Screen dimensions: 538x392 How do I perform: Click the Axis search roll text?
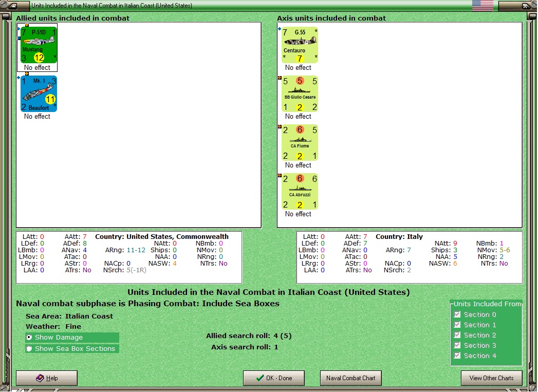[x=245, y=347]
